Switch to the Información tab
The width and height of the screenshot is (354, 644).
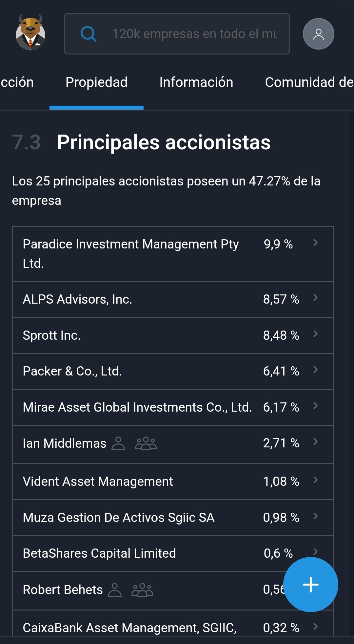pyautogui.click(x=196, y=82)
